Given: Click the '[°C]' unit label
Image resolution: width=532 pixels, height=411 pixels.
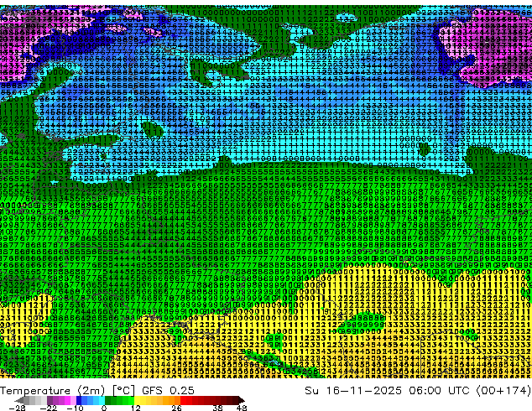Looking at the screenshot, I should coord(123,391).
